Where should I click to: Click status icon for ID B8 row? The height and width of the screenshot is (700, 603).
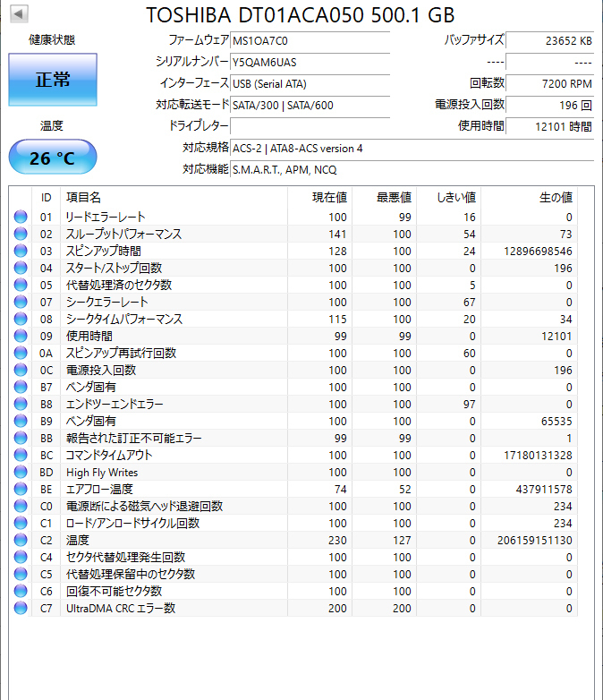tap(21, 404)
